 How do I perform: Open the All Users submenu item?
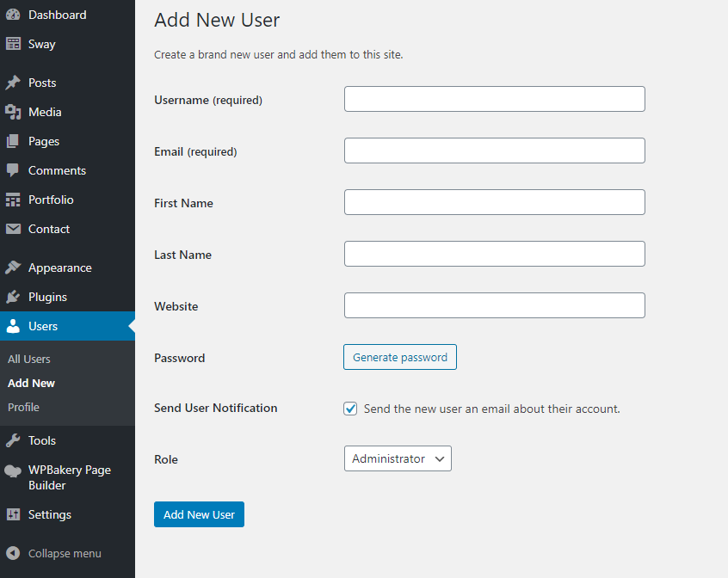29,359
